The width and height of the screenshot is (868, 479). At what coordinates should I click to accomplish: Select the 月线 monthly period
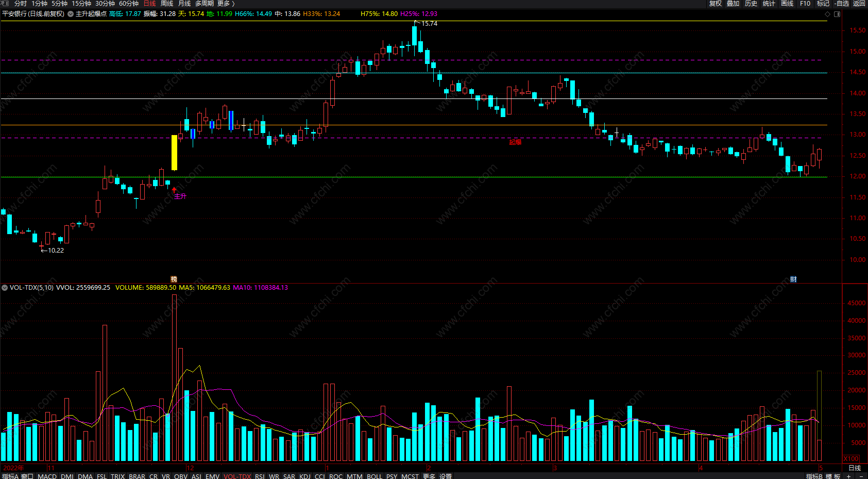[x=184, y=4]
